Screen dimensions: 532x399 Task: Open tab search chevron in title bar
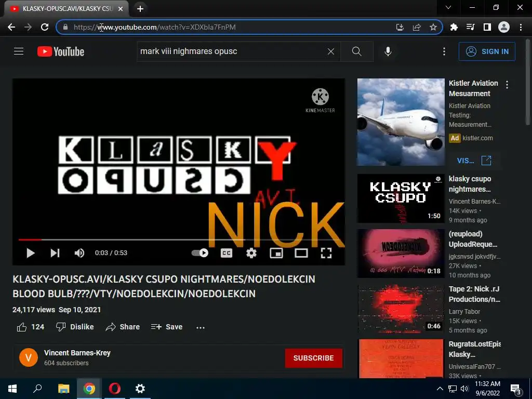coord(448,7)
